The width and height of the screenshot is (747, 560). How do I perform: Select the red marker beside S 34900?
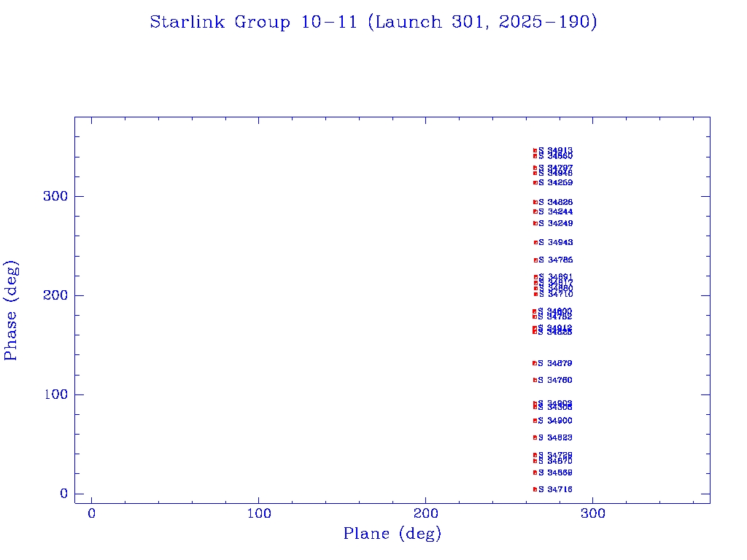pyautogui.click(x=535, y=421)
